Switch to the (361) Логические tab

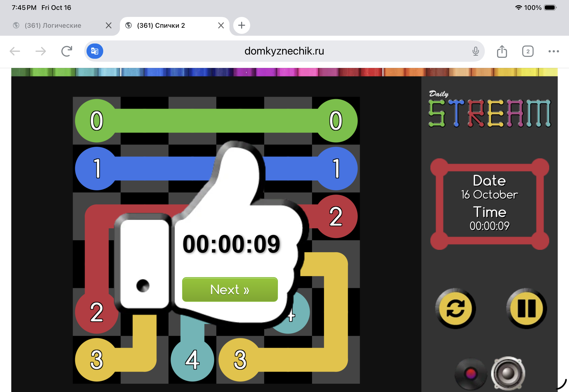(x=53, y=25)
